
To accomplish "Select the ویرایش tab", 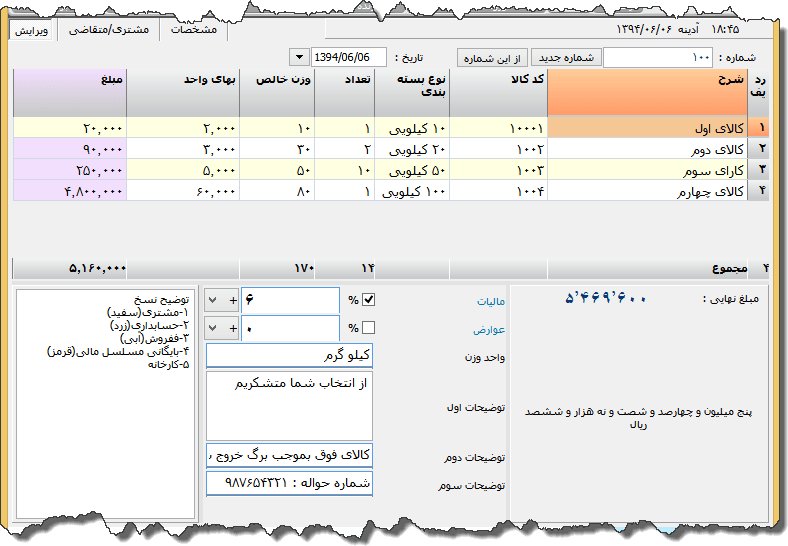I will (x=32, y=30).
